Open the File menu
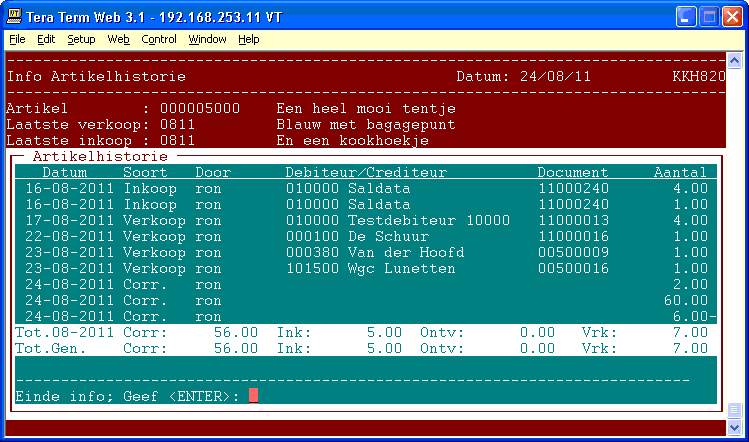 click(x=17, y=39)
